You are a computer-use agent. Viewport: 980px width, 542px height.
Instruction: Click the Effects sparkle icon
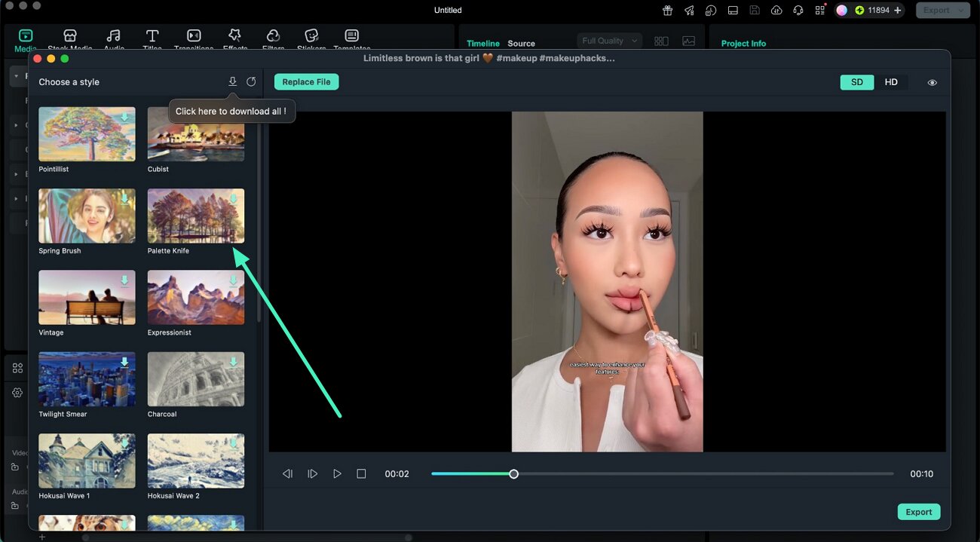pos(235,35)
